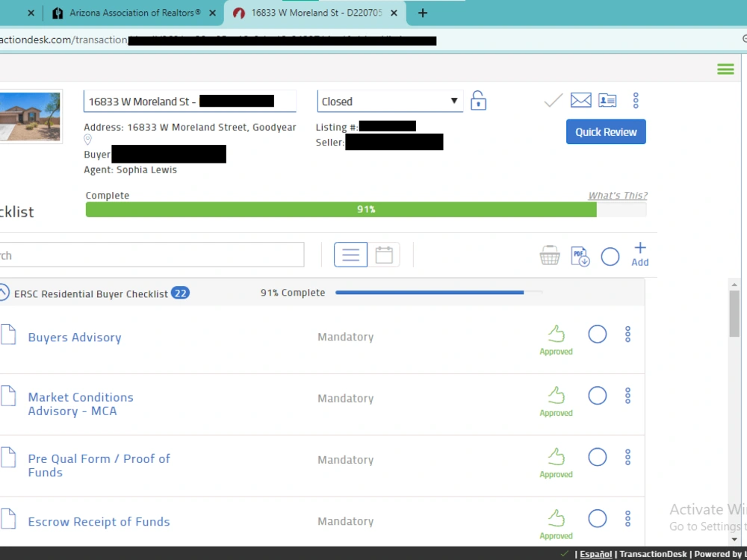
Task: Open the Escrow Receipt of Funds link
Action: (99, 521)
